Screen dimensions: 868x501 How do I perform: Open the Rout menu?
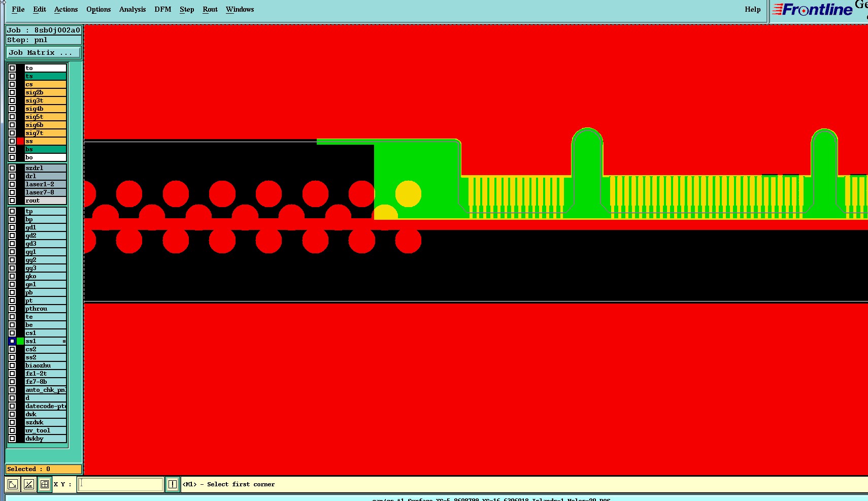(210, 9)
